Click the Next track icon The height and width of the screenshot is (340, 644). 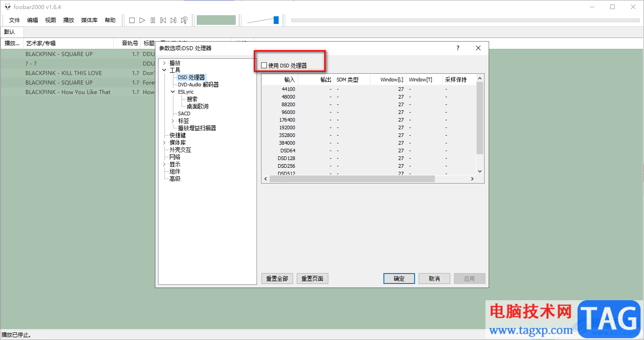(x=173, y=20)
